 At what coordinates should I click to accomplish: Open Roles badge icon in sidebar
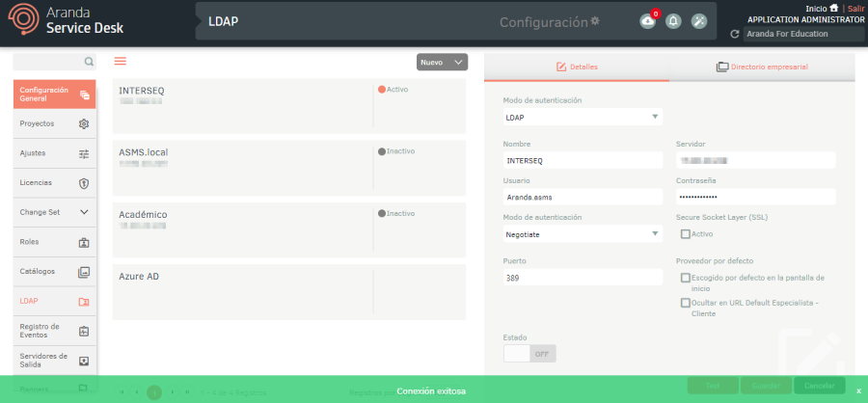pyautogui.click(x=84, y=242)
